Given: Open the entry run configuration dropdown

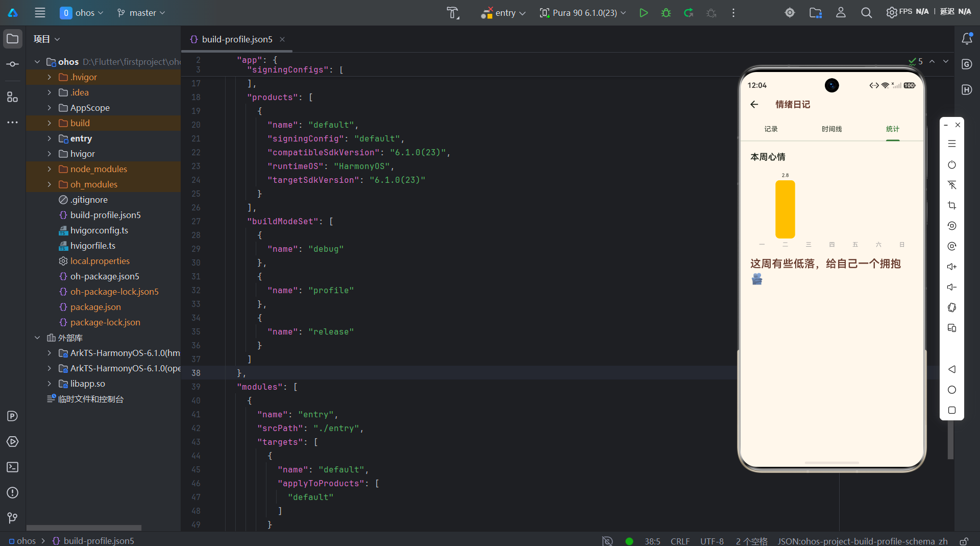Looking at the screenshot, I should pos(503,13).
